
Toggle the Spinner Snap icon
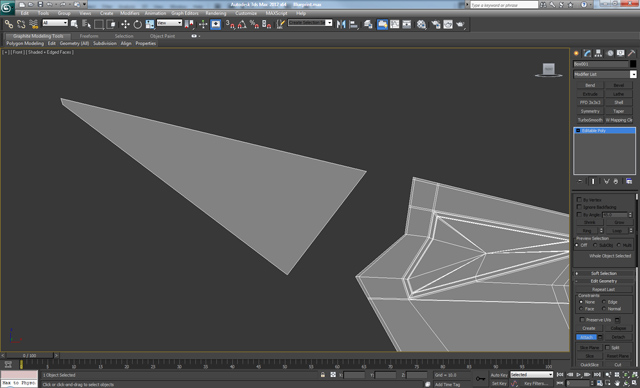click(x=267, y=24)
